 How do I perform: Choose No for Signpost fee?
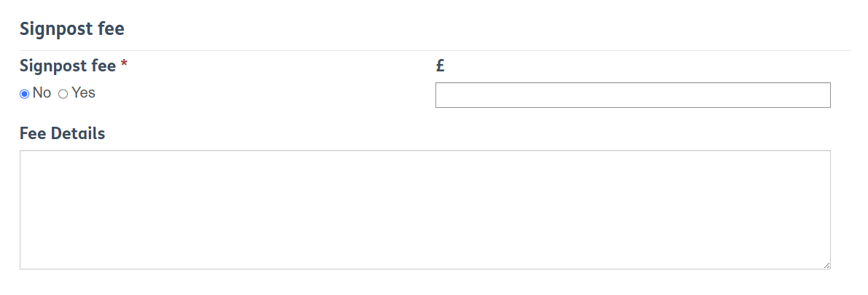pyautogui.click(x=24, y=94)
